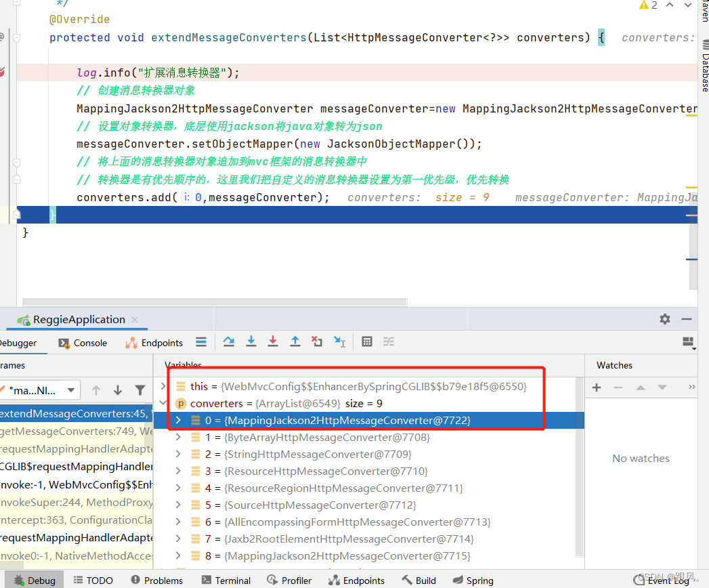Open the Spring tool window
The image size is (709, 588).
pos(473,580)
